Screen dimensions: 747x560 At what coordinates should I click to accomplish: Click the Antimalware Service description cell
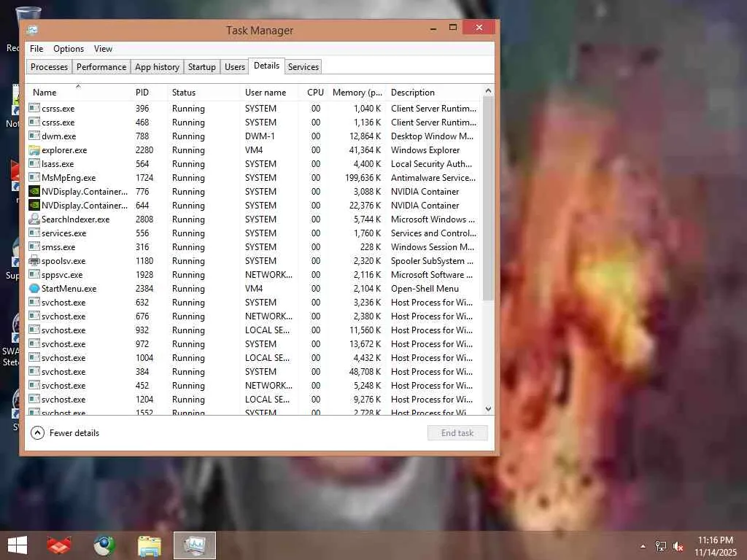(x=433, y=178)
